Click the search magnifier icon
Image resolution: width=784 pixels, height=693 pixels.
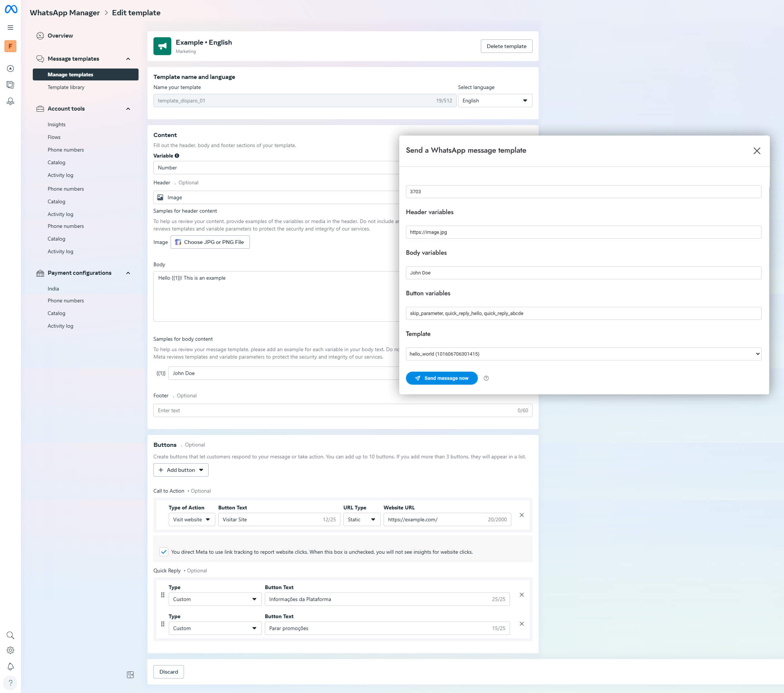point(10,635)
